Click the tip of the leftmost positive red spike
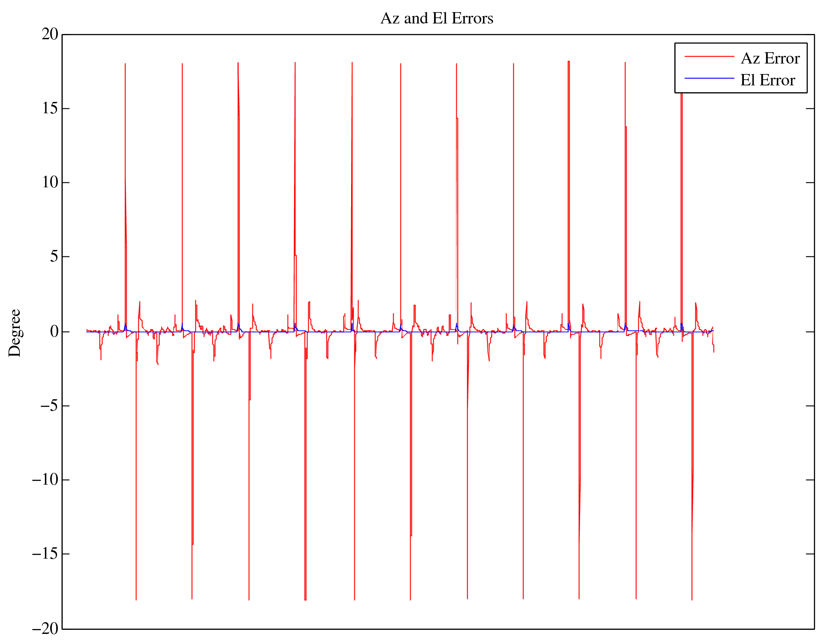The height and width of the screenshot is (644, 826). [125, 64]
